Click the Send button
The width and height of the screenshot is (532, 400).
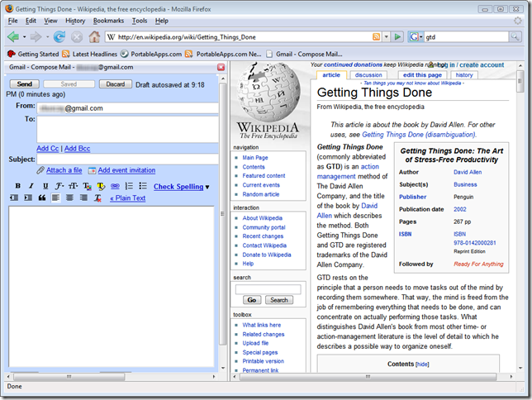click(x=25, y=83)
